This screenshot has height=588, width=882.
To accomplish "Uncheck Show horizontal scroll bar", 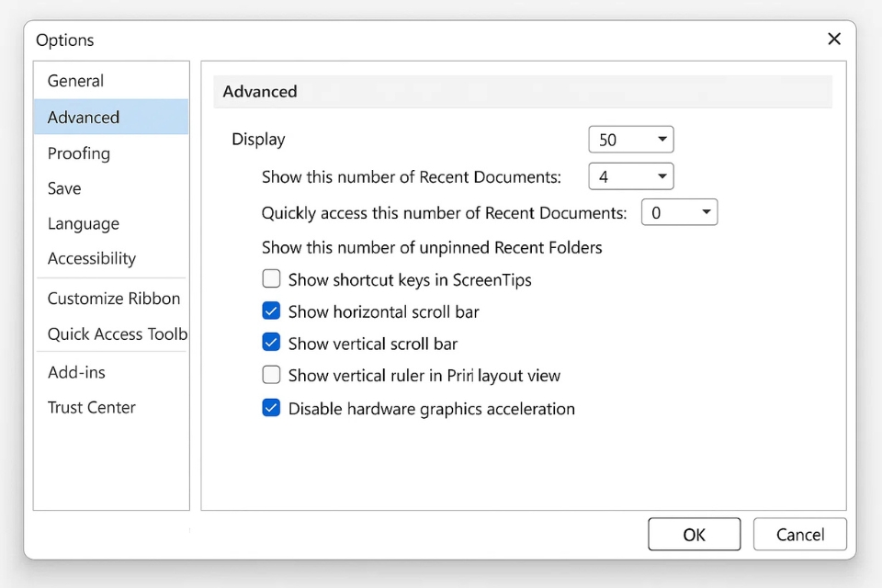I will (x=271, y=311).
